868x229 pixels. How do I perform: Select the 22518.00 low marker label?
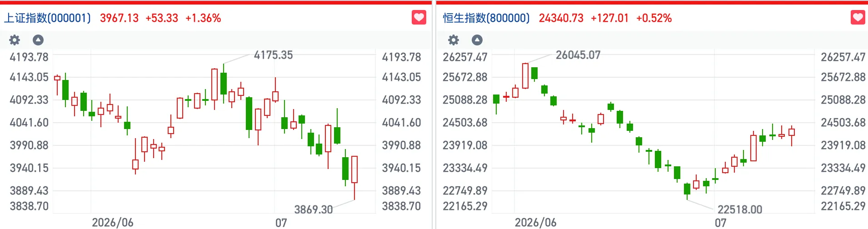point(740,209)
